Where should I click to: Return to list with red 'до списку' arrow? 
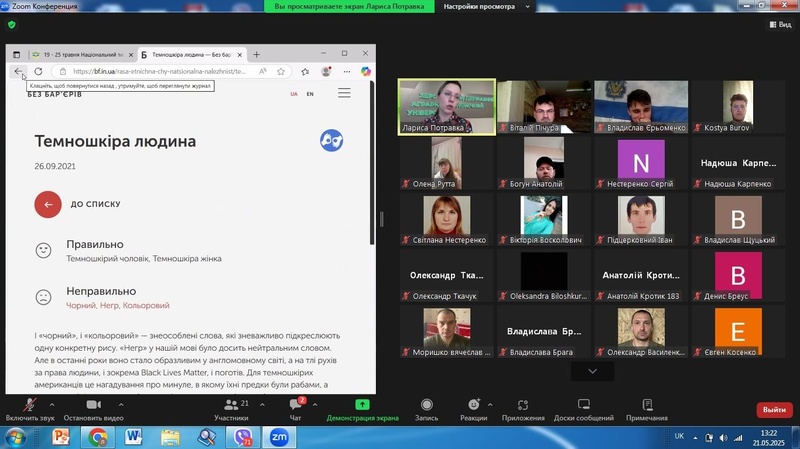pyautogui.click(x=48, y=204)
